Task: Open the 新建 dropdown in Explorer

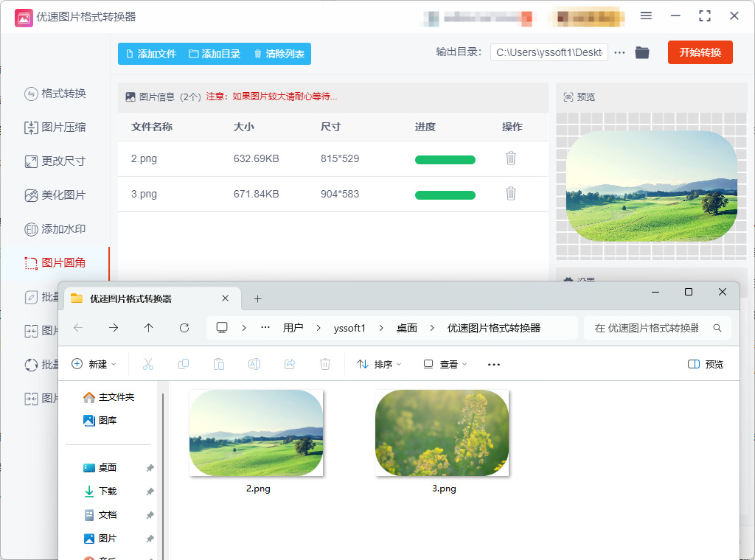Action: (94, 364)
